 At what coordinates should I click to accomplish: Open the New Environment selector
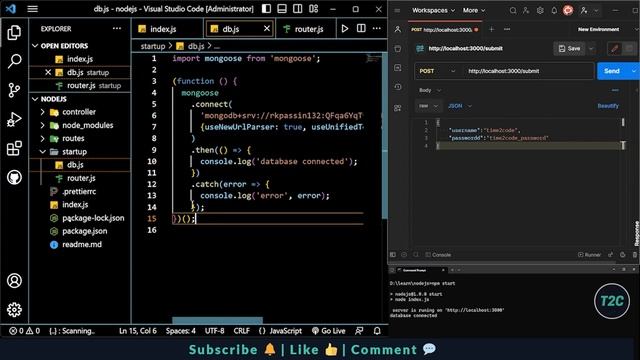click(598, 29)
